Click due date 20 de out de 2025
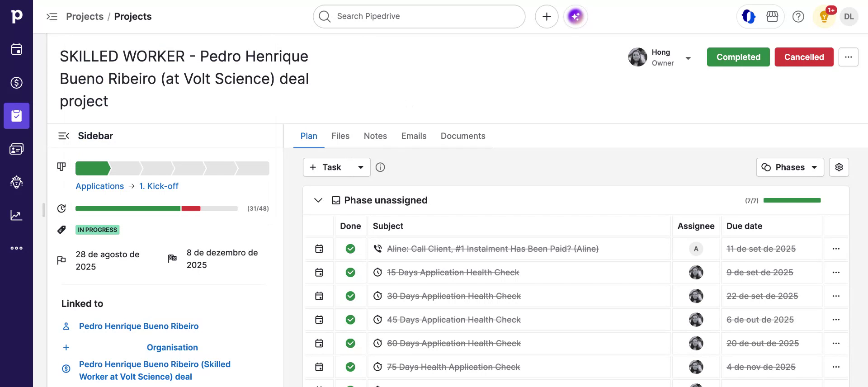This screenshot has width=868, height=387. (763, 343)
